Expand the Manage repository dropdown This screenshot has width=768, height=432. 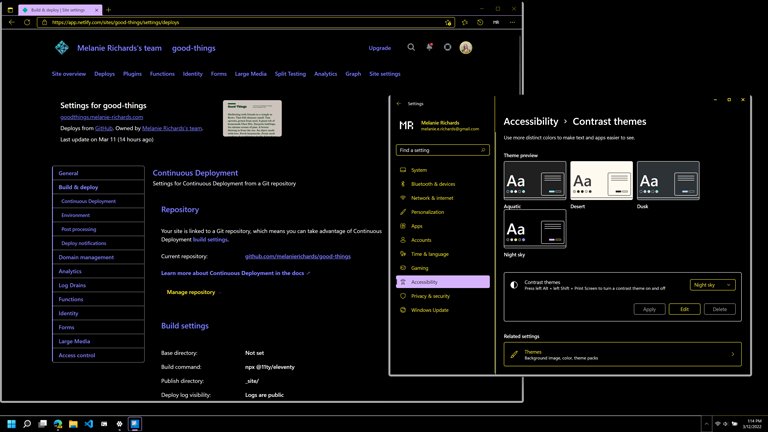tap(193, 292)
